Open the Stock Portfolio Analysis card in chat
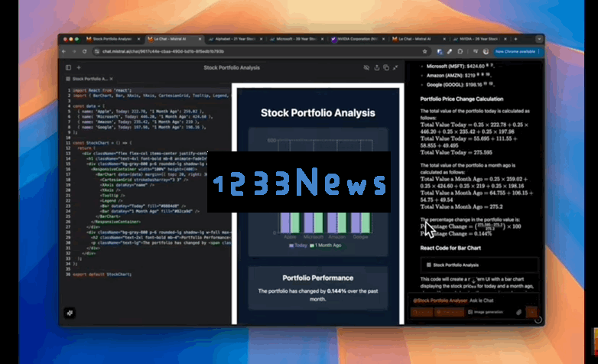598x364 pixels. pos(479,265)
